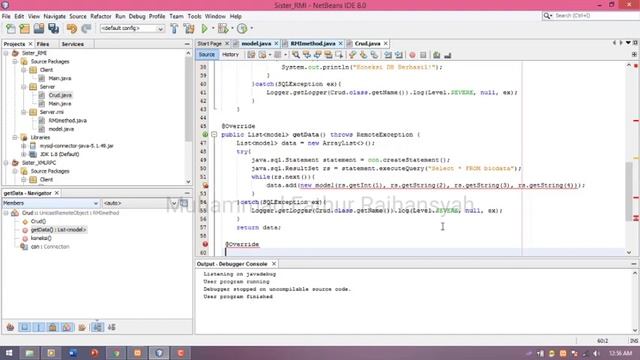Click the red Start Macro Recording icon
The image size is (640, 360).
coord(412,55)
